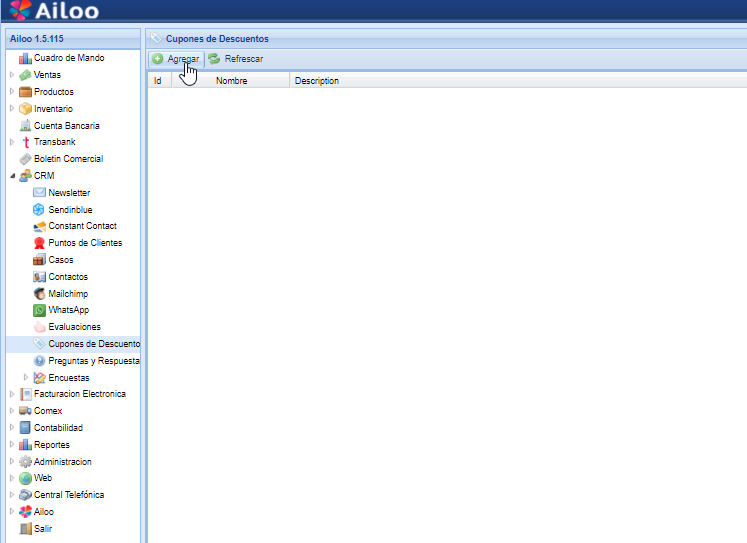Expand the Ailoo tree node
747x543 pixels.
(12, 512)
